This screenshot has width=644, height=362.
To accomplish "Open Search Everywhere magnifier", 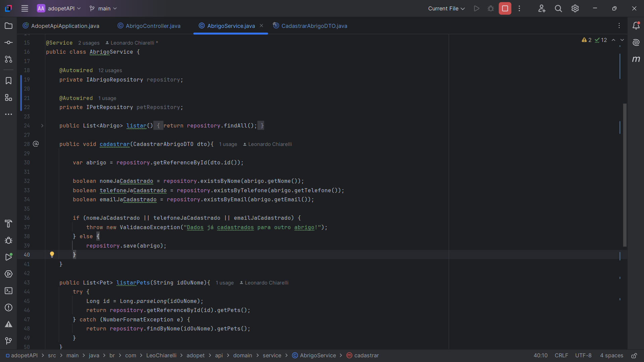I will tap(558, 8).
